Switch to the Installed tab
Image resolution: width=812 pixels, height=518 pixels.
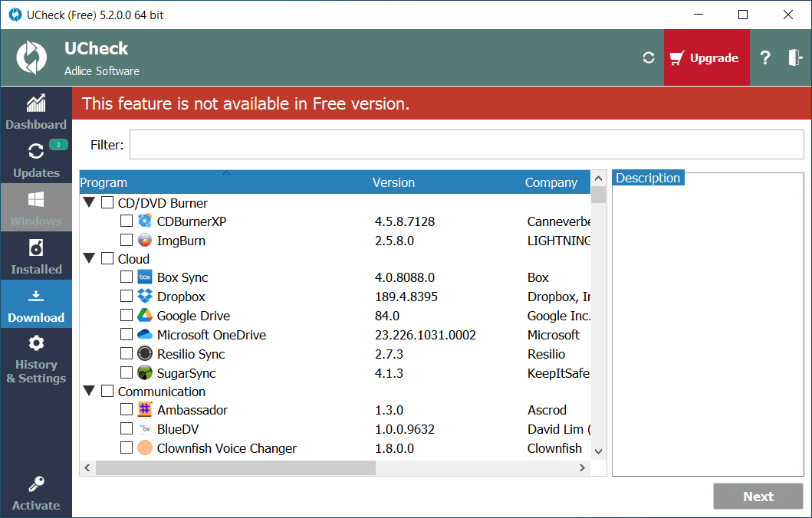36,257
